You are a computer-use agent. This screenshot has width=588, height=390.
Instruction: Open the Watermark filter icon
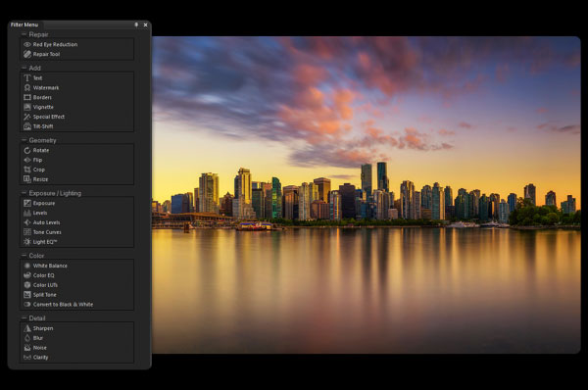pos(27,88)
